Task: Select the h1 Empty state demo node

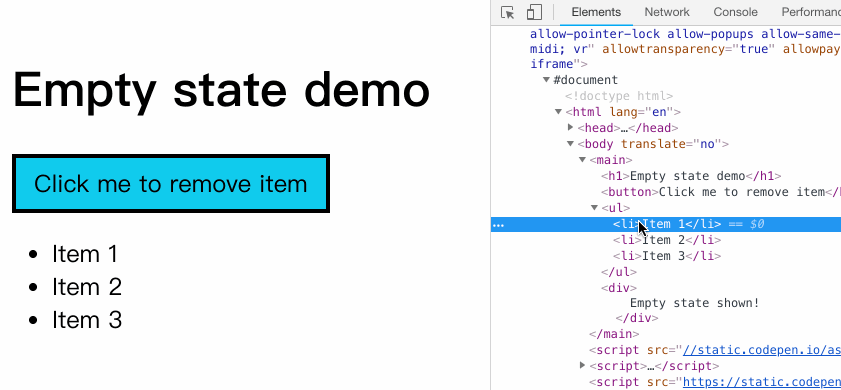Action: (691, 176)
